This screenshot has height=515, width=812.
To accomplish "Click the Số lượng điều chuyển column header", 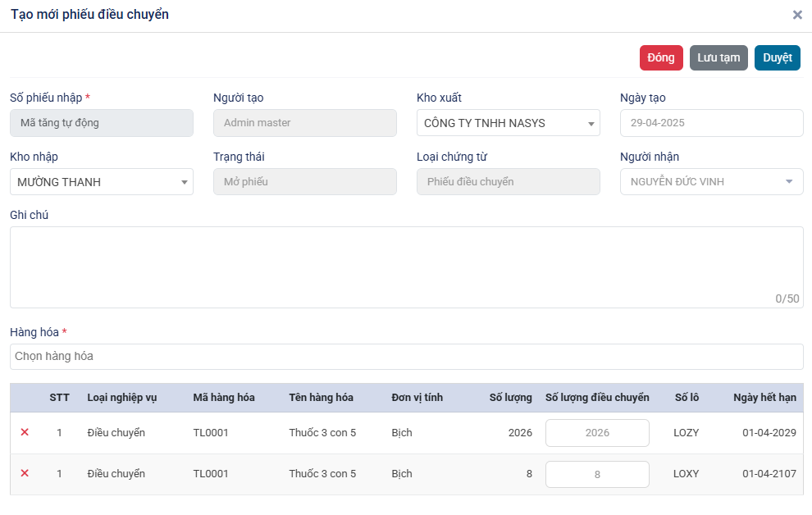I will 597,398.
